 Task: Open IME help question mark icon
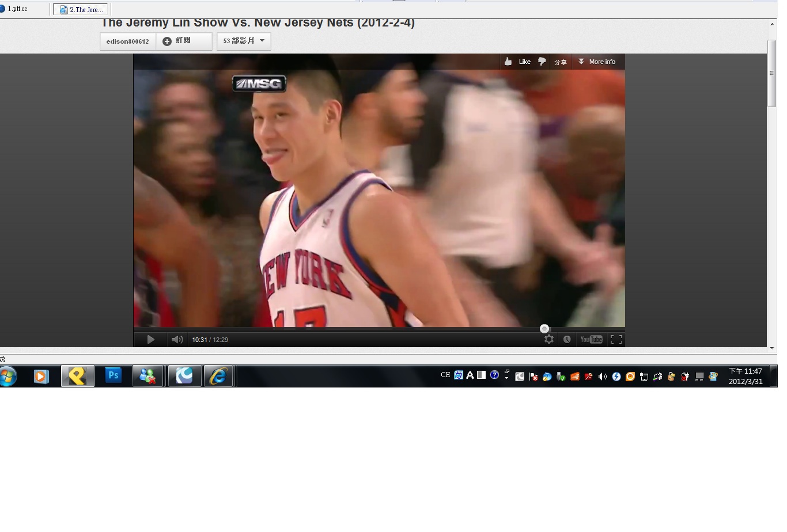pos(494,375)
